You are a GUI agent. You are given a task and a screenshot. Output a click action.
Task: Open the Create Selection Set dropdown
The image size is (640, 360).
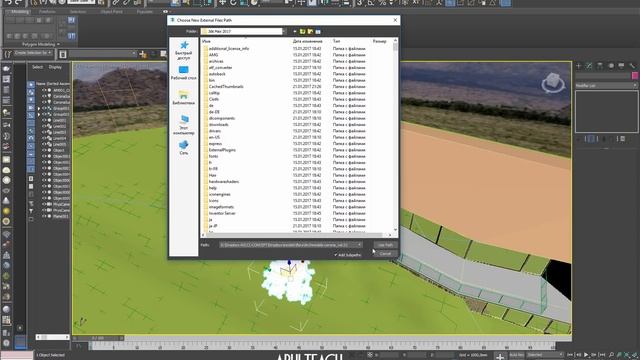(x=33, y=53)
